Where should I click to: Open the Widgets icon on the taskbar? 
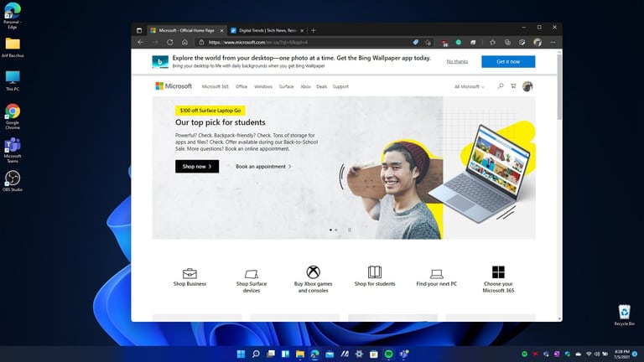pyautogui.click(x=285, y=354)
